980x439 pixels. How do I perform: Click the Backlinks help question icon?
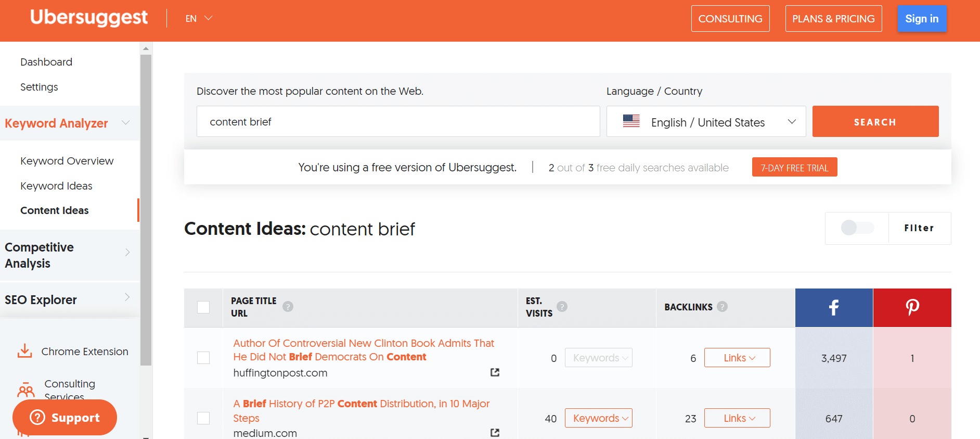coord(722,307)
